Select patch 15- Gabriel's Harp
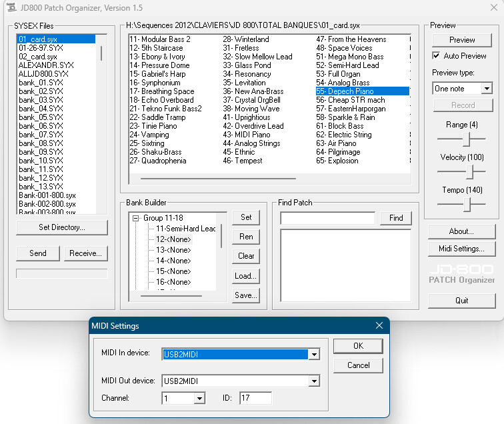The image size is (504, 424). coord(157,74)
